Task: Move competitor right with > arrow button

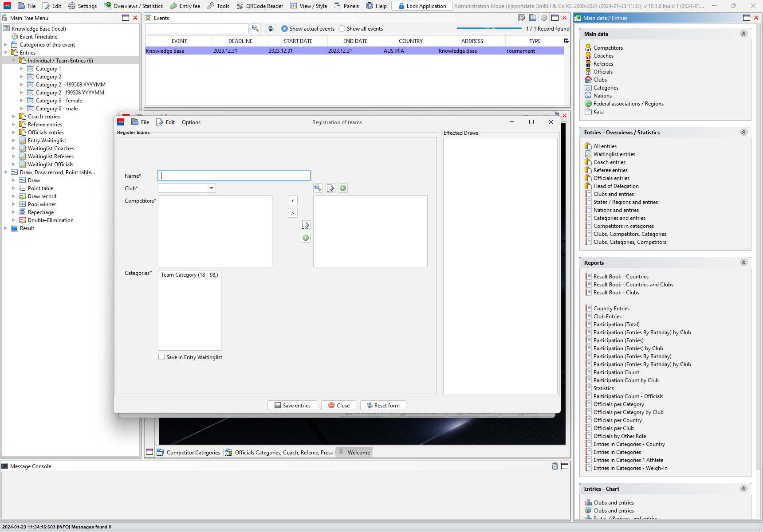Action: pos(292,213)
